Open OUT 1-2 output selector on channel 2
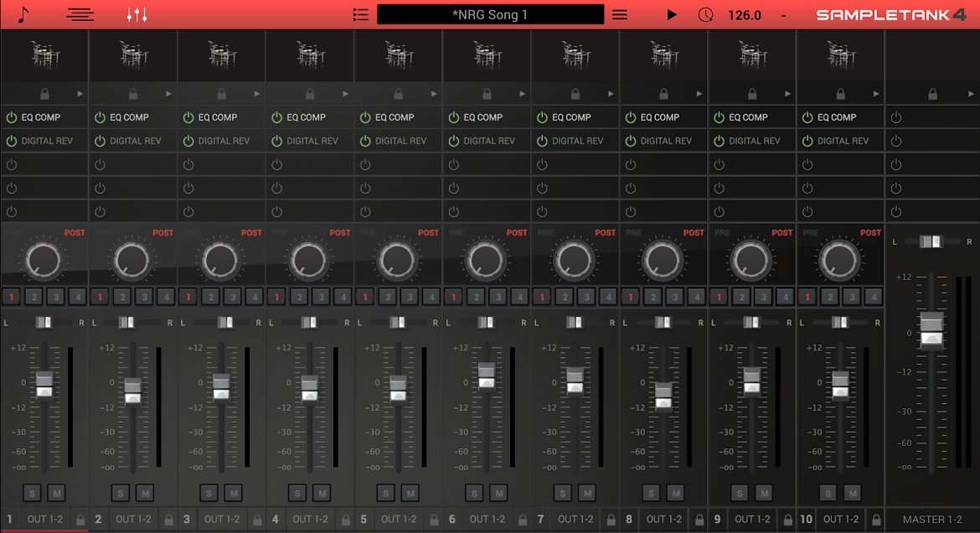Viewport: 980px width, 533px height. click(x=133, y=520)
